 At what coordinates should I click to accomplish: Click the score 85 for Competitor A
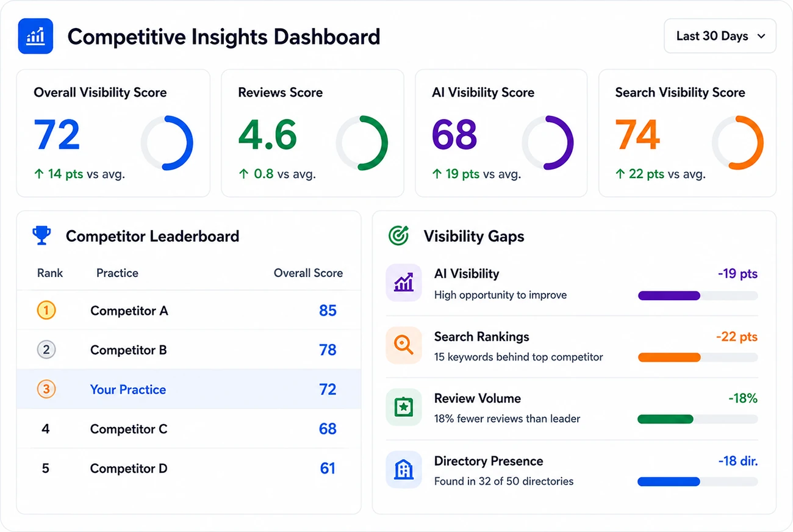click(328, 311)
